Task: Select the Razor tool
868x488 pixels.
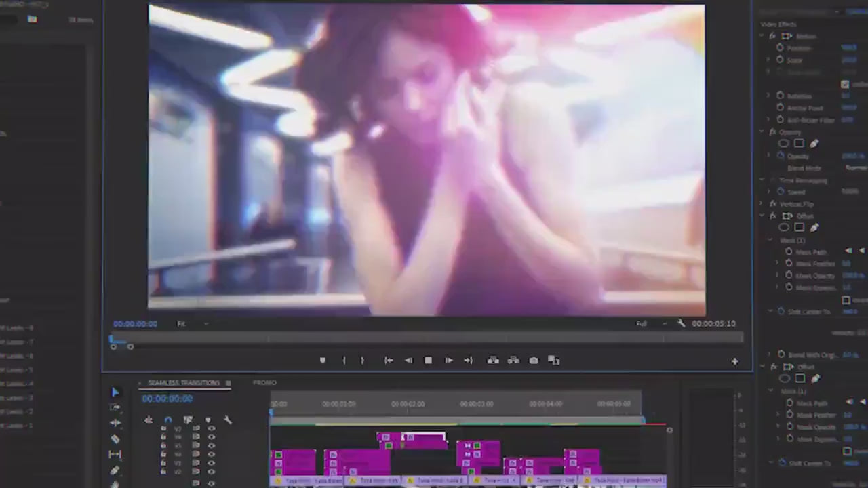Action: (115, 439)
